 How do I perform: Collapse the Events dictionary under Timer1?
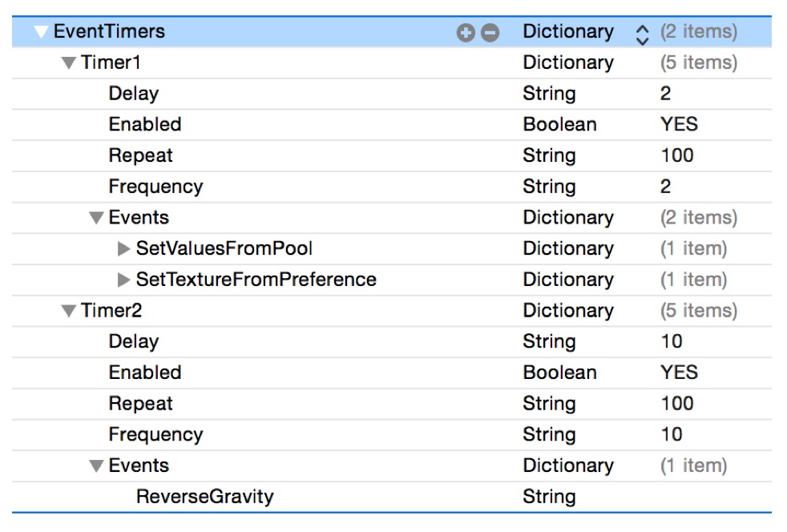(x=98, y=217)
